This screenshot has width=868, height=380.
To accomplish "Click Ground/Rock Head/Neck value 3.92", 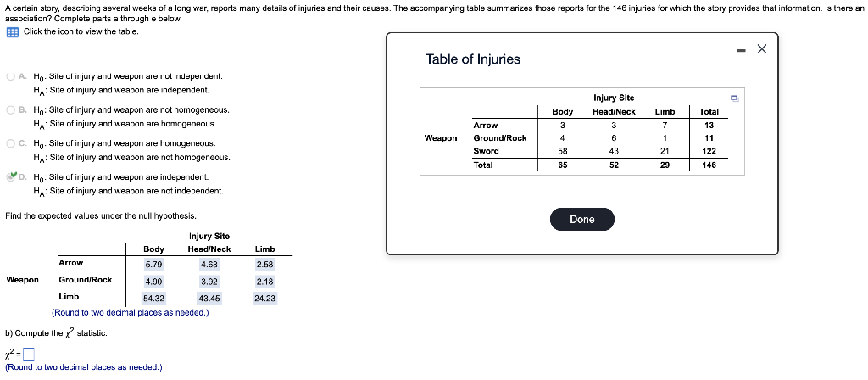I will [x=209, y=282].
